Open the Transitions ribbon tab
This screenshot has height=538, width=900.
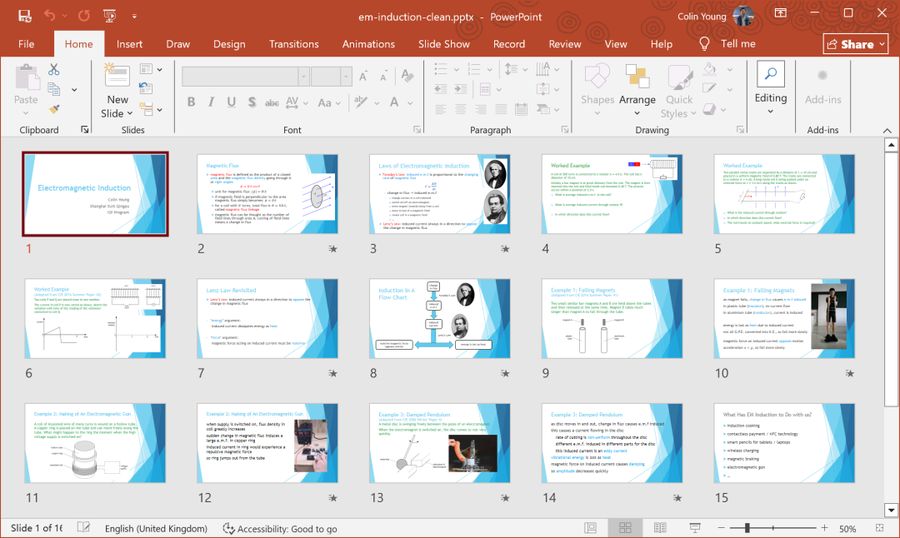[293, 44]
